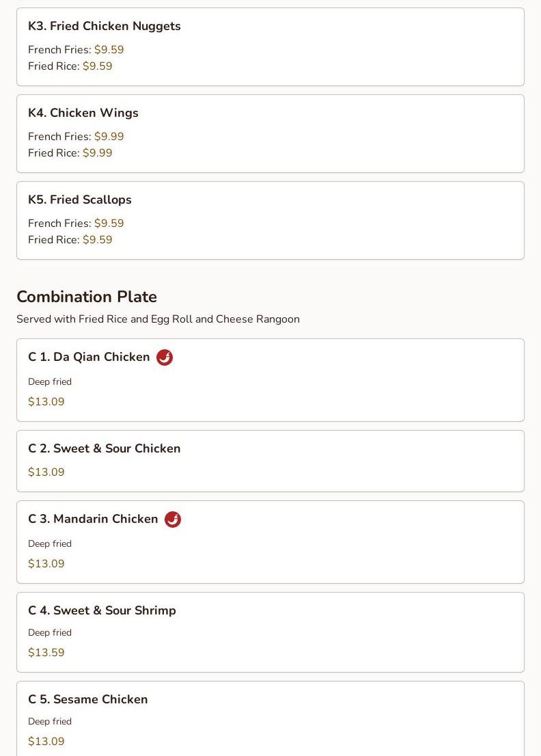Pick C 4. Sweet & Sour Shrimp

pyautogui.click(x=102, y=610)
